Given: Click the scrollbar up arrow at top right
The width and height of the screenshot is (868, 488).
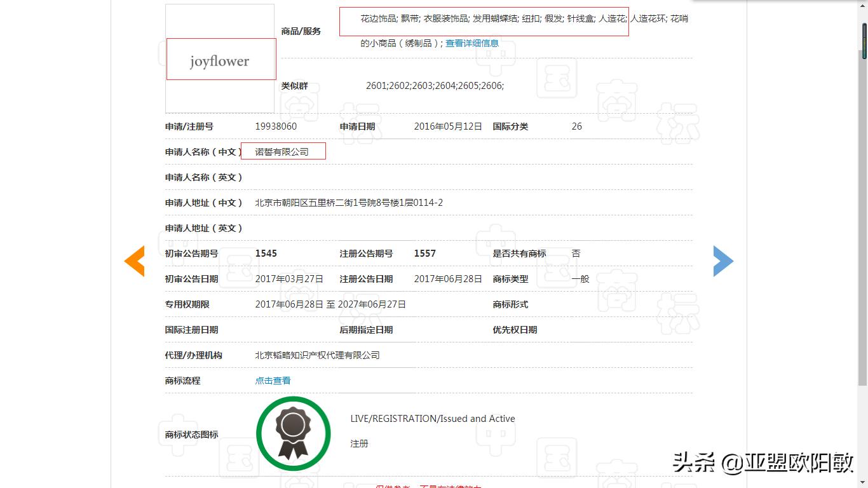Looking at the screenshot, I should coord(863,6).
